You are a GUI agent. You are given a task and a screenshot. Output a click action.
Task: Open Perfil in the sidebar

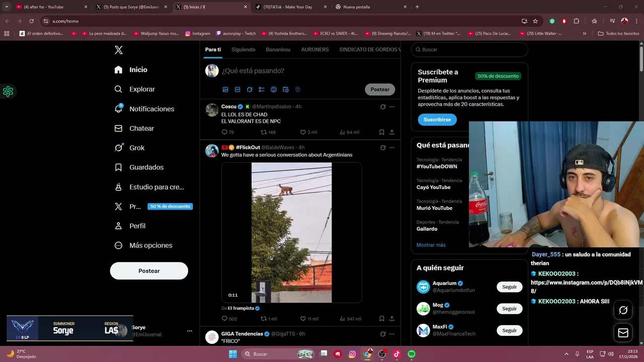(x=130, y=226)
